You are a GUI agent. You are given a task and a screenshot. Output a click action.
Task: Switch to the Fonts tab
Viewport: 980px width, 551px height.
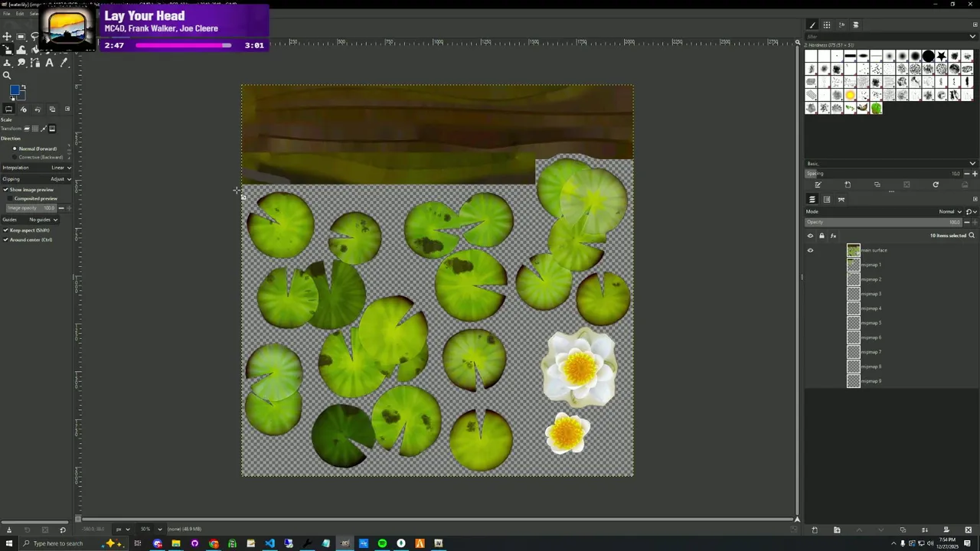(x=841, y=24)
